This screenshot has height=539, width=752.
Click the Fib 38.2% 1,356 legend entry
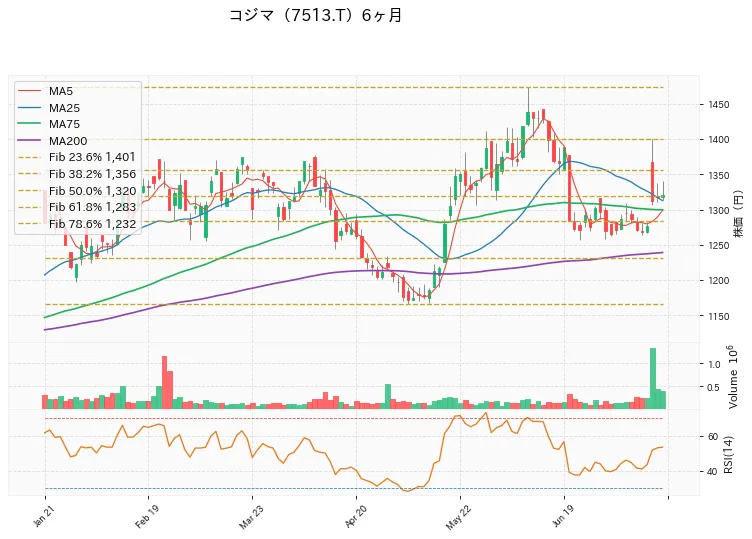[x=77, y=174]
